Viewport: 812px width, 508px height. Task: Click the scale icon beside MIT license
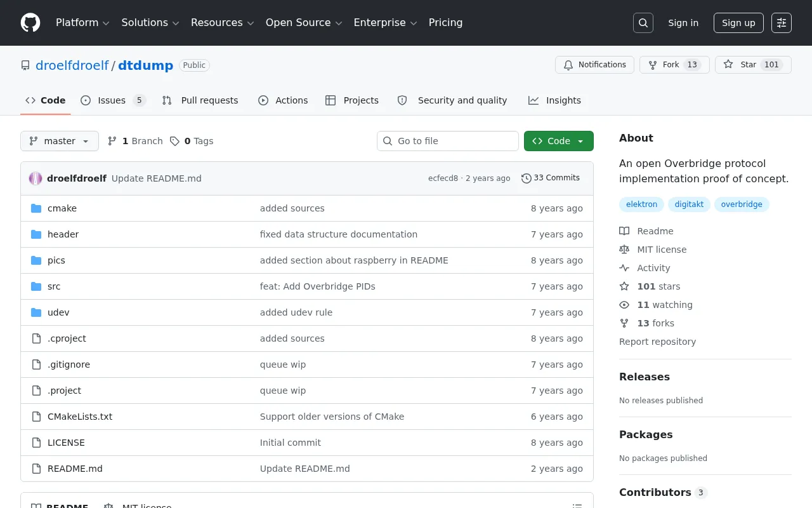[624, 250]
